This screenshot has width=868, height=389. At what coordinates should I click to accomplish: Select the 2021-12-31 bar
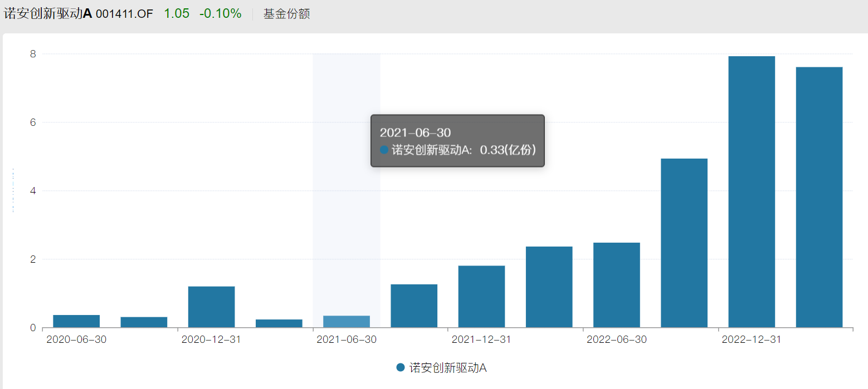pyautogui.click(x=482, y=297)
